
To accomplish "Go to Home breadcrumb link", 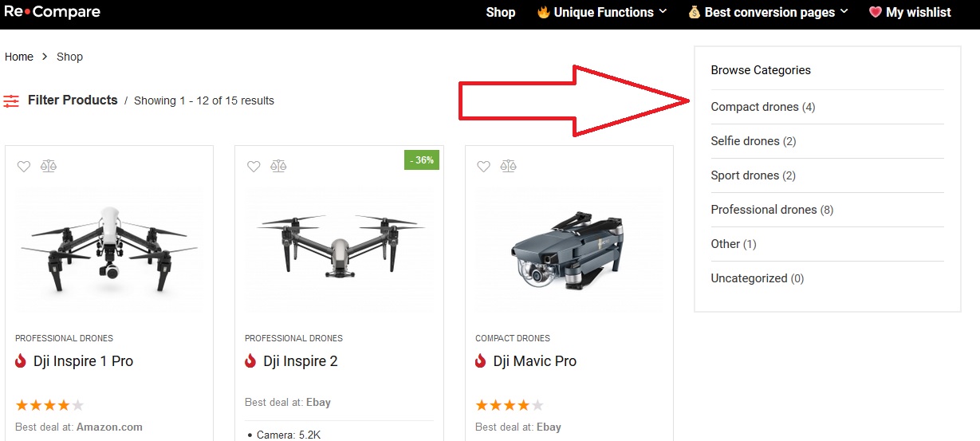I will click(19, 57).
